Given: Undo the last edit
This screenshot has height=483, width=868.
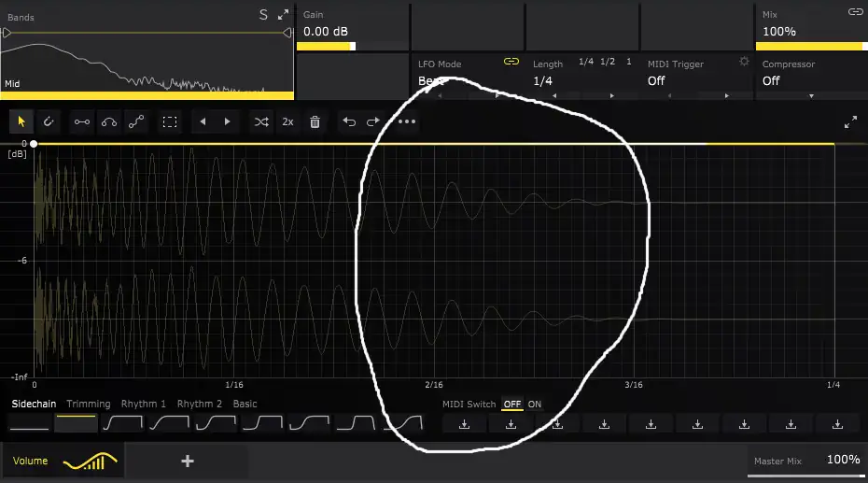Looking at the screenshot, I should [349, 121].
